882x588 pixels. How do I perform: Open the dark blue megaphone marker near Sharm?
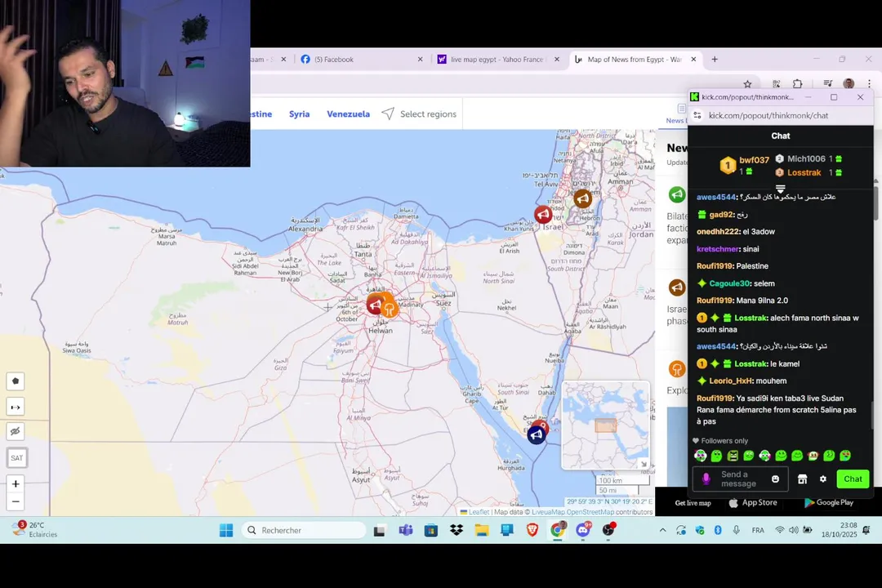(x=536, y=434)
